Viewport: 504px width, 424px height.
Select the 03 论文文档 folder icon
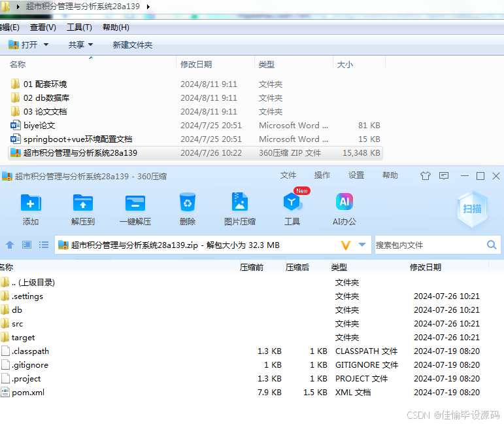15,112
